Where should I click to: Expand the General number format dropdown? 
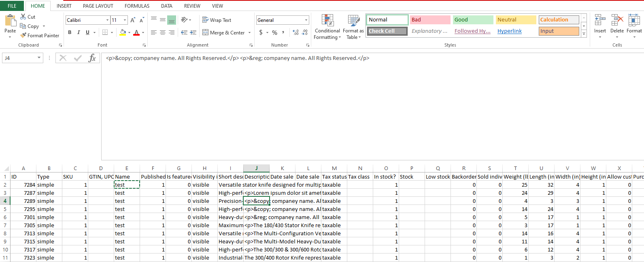pos(306,20)
